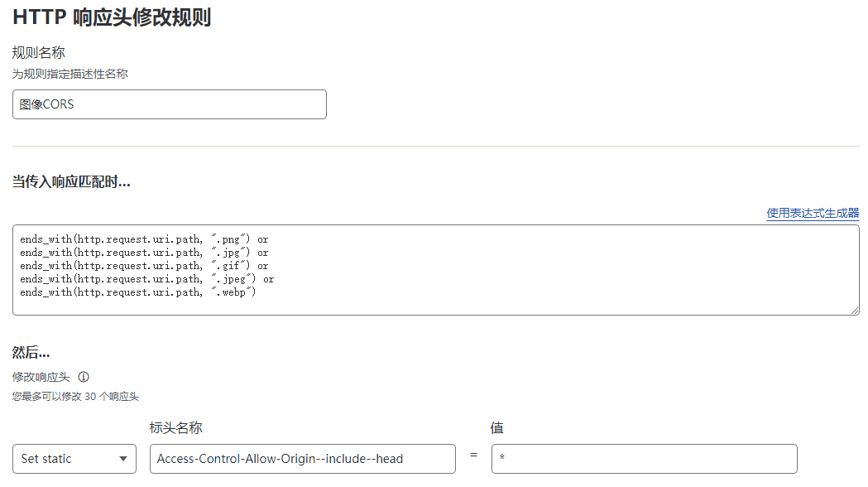Click the Access-Control-Allow-Origin header name field

(x=302, y=459)
